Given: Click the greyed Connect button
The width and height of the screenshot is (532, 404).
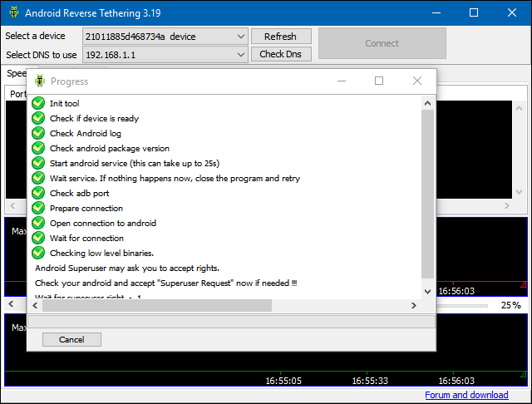Looking at the screenshot, I should click(x=382, y=43).
